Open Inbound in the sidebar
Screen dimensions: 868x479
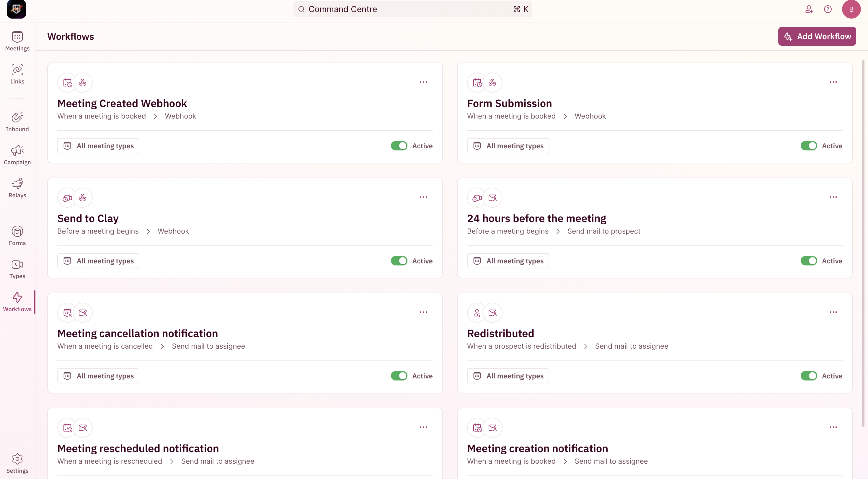(x=17, y=122)
